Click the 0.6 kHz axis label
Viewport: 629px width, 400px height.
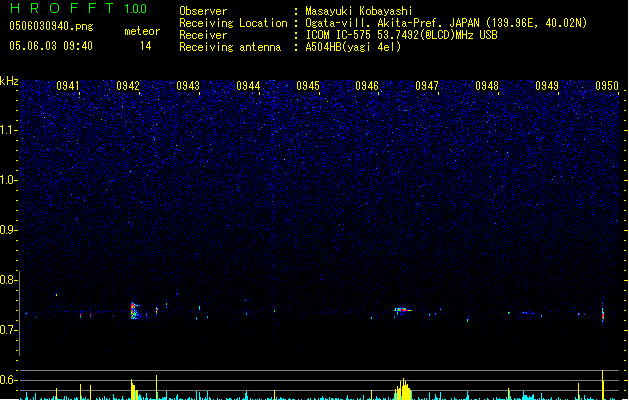(8, 380)
